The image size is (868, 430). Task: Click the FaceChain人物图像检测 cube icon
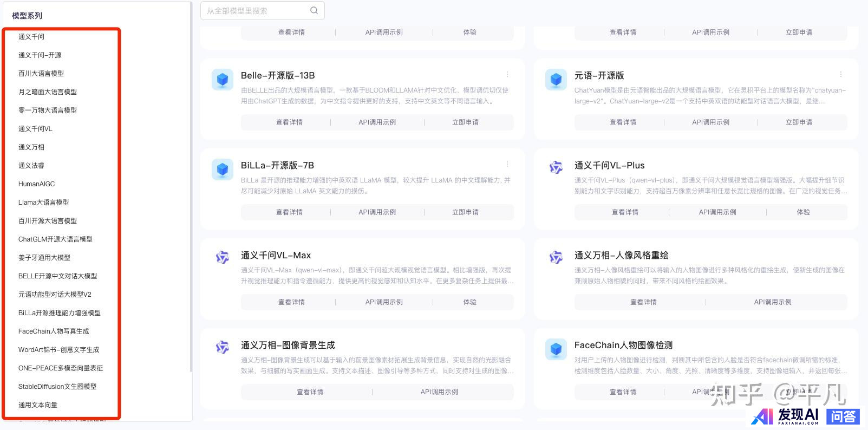point(556,349)
